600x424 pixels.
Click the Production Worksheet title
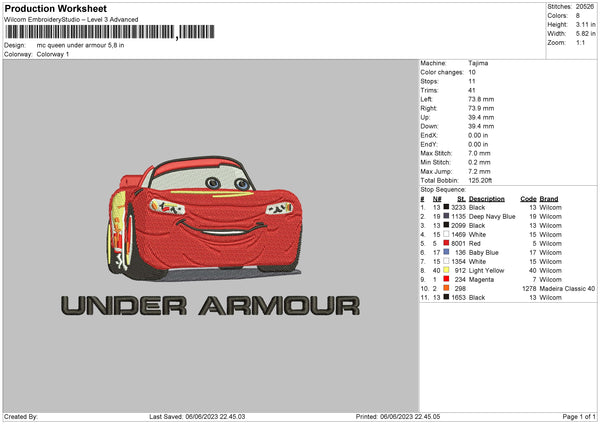[55, 8]
